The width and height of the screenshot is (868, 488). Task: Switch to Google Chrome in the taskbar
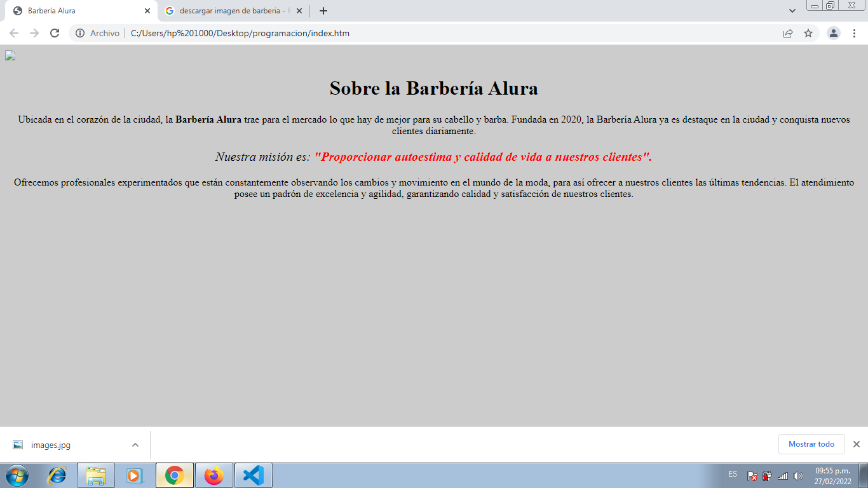(175, 475)
